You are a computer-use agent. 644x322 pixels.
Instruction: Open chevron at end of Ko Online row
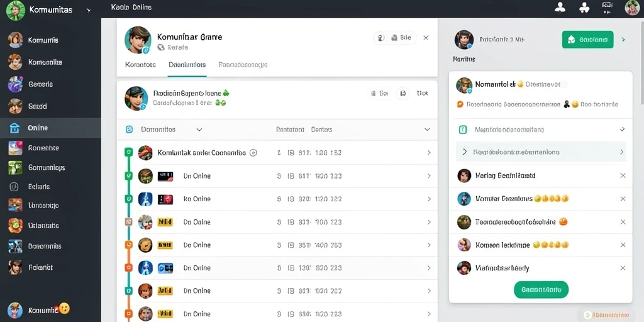coord(429,199)
